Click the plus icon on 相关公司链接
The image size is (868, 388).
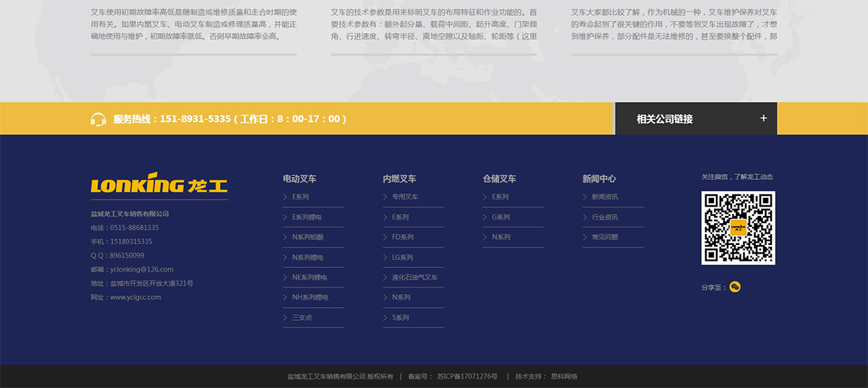[763, 118]
